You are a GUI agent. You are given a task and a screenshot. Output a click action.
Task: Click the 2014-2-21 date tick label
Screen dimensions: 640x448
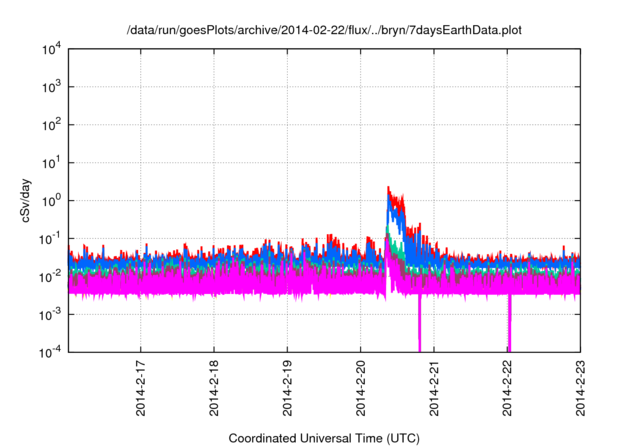[x=434, y=388]
